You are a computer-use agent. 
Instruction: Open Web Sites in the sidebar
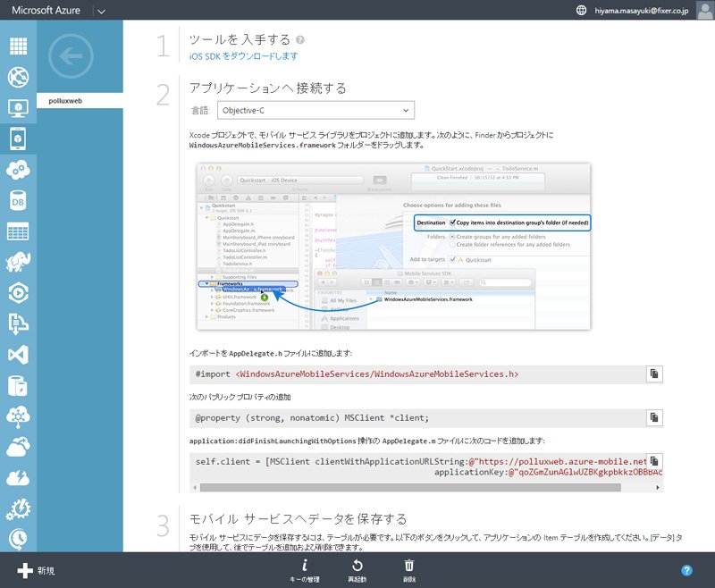click(18, 77)
